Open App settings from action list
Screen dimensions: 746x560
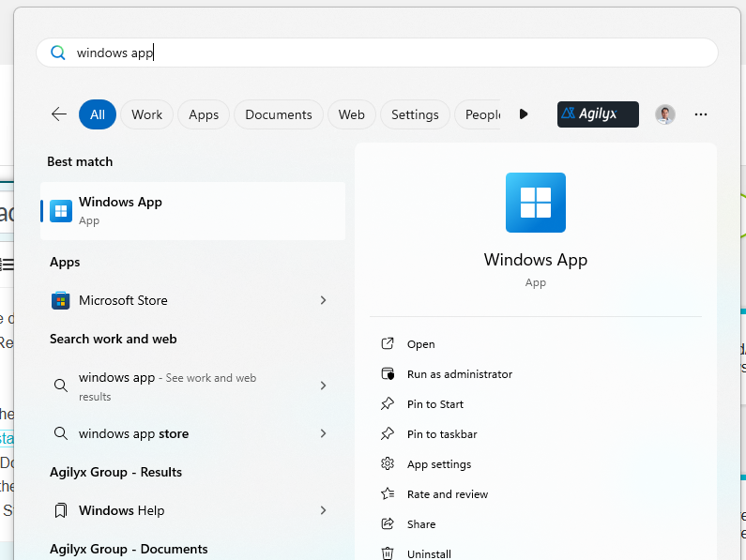coord(438,464)
